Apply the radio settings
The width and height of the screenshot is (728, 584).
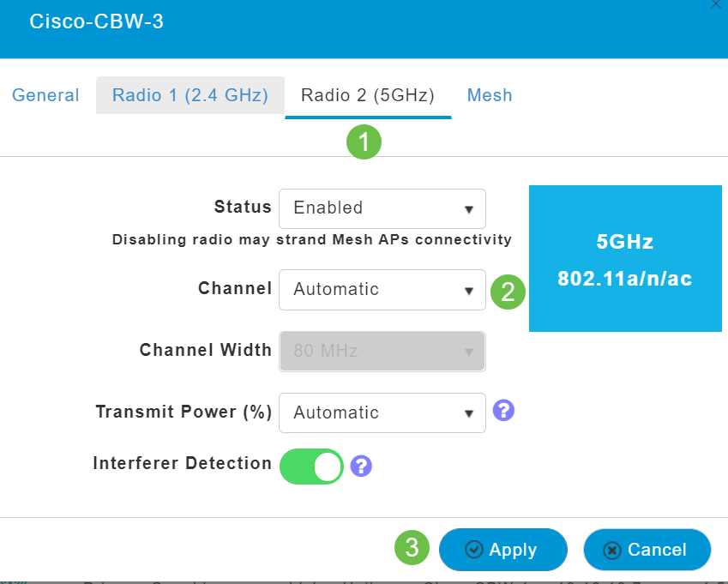502,550
